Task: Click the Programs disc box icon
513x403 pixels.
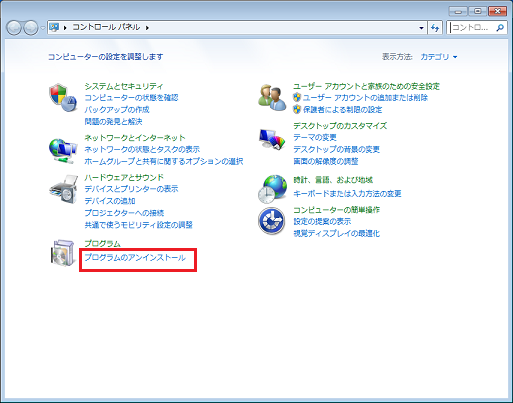Action: 63,253
